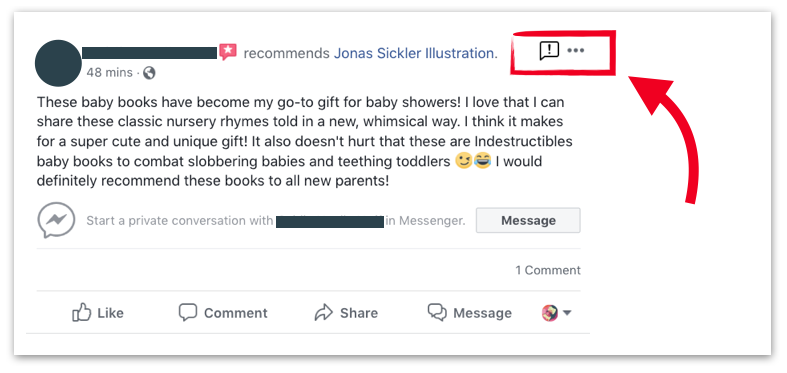Click the laughing tears emoji
The width and height of the screenshot is (787, 373).
click(482, 162)
